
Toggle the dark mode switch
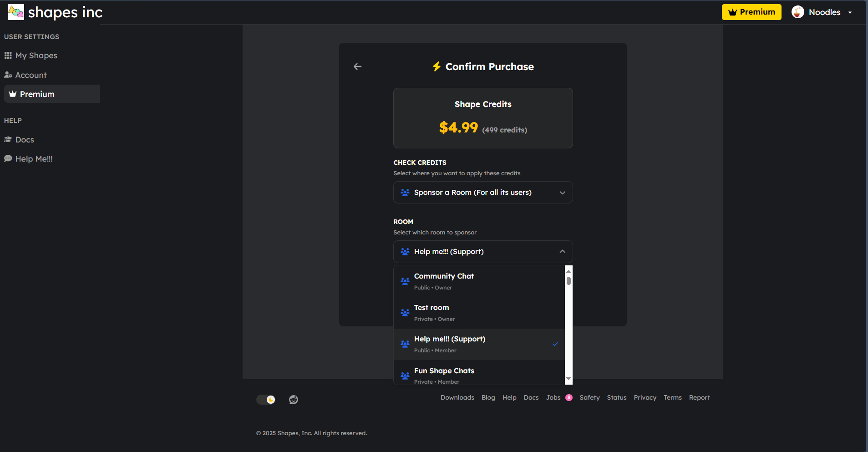pos(266,400)
